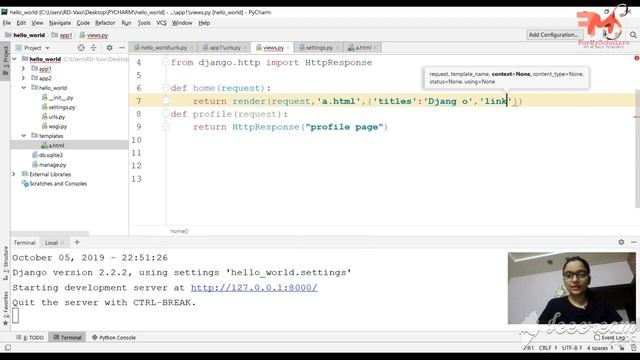Close the views.py editor tab
This screenshot has height=360, width=640.
coord(288,48)
